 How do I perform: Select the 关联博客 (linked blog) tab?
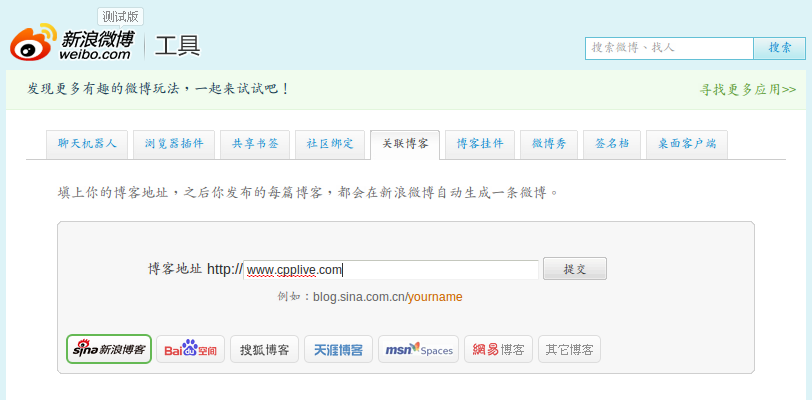pyautogui.click(x=405, y=145)
